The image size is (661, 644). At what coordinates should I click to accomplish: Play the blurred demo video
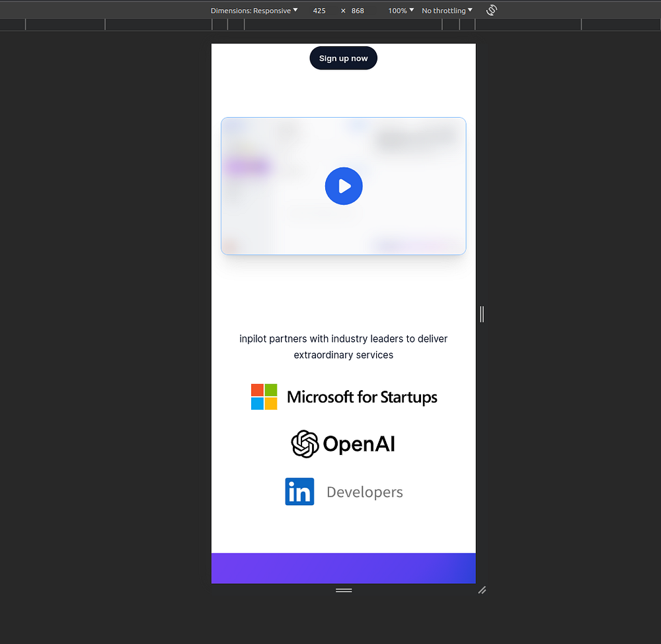pos(344,186)
